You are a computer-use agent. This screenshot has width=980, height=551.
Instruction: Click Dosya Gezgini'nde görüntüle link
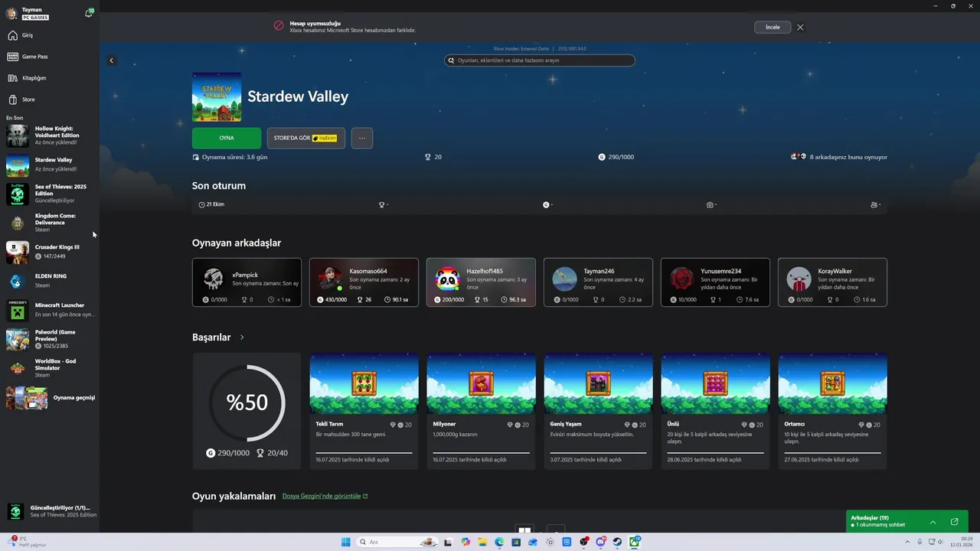coord(325,496)
